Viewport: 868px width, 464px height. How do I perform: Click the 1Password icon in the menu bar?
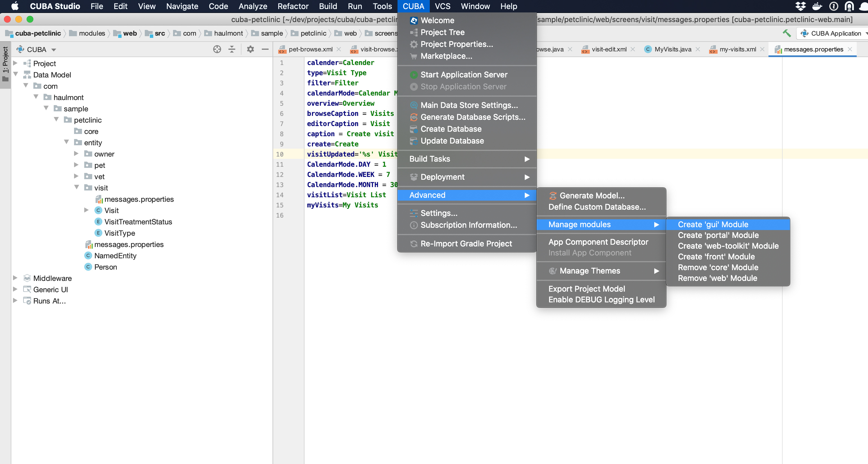pos(834,6)
